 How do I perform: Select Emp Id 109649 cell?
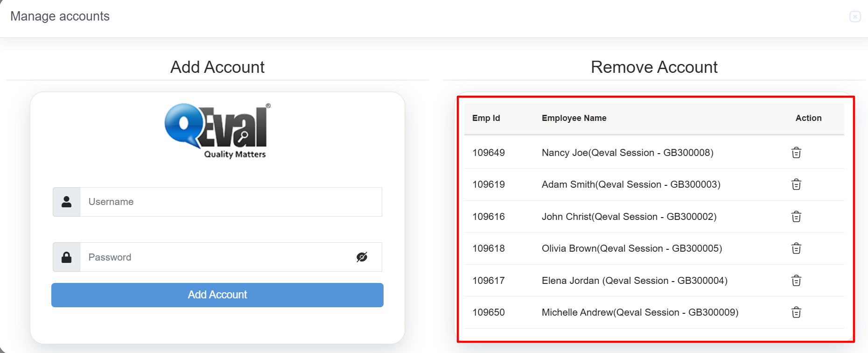tap(489, 153)
